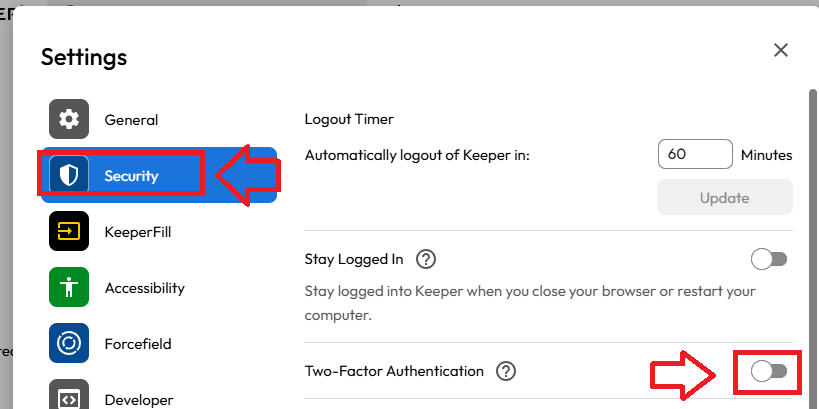The width and height of the screenshot is (819, 409).
Task: Open the General settings tab
Action: (x=131, y=120)
